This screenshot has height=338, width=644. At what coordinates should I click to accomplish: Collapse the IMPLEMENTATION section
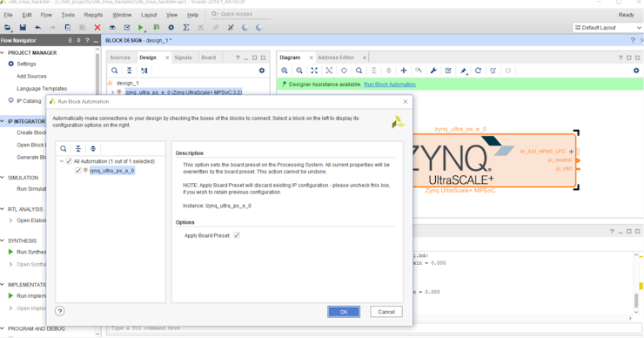coord(3,285)
